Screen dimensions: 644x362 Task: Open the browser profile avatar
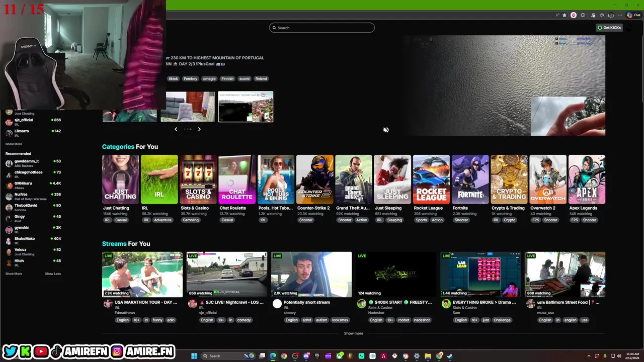point(611,15)
